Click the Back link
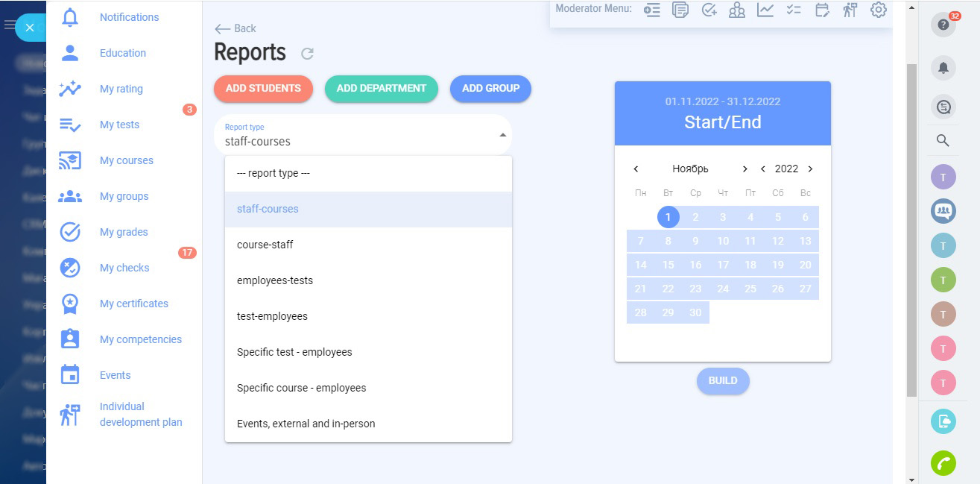 coord(235,28)
